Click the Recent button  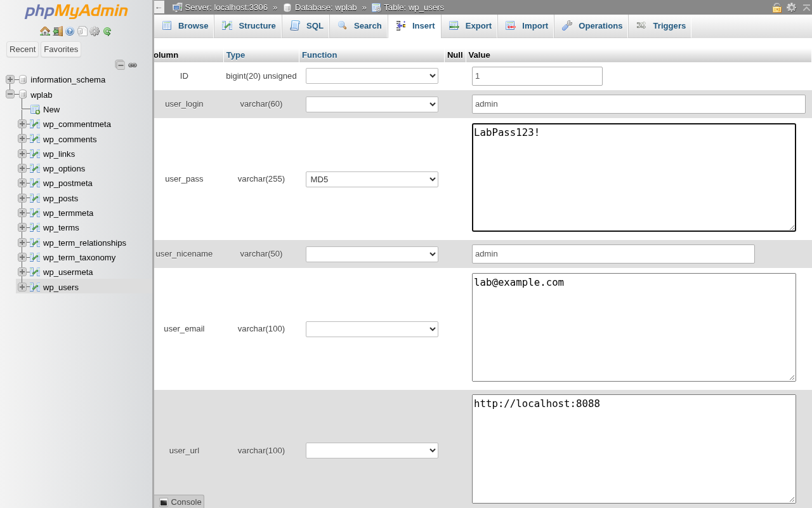click(22, 50)
